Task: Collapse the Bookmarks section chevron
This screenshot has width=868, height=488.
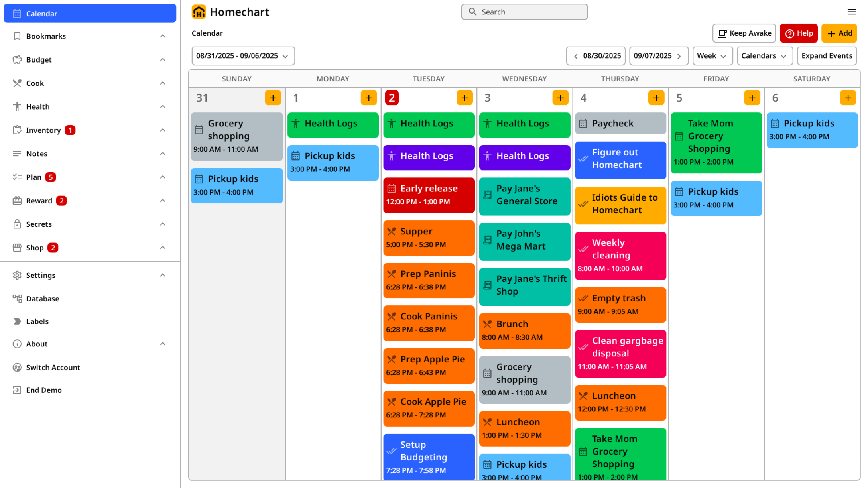Action: (163, 35)
